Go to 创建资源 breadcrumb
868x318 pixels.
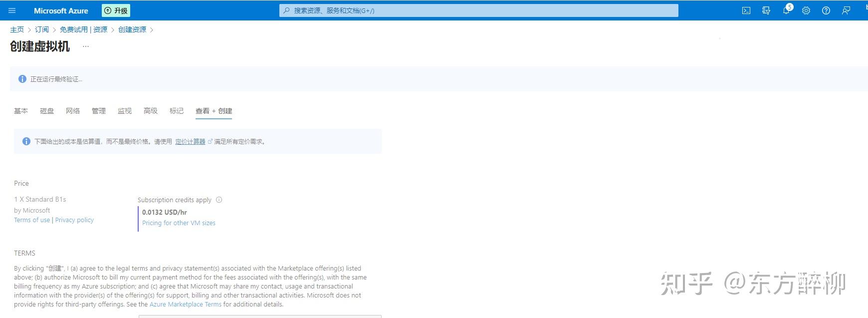[132, 29]
